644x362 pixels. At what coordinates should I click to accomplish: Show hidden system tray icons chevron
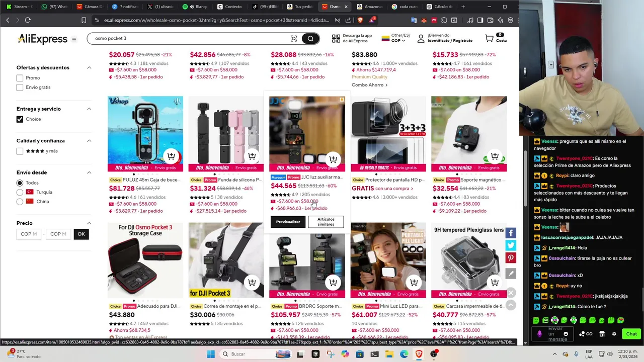[x=556, y=354]
